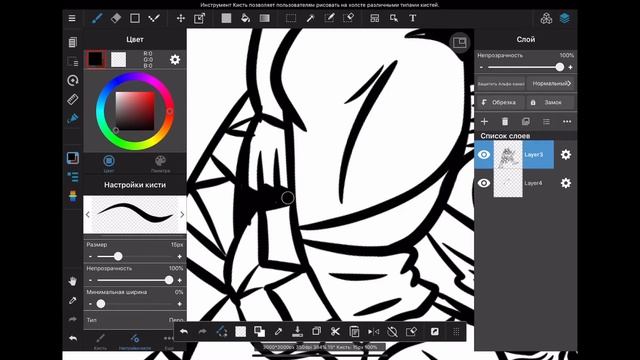
Task: Toggle reset rotation icon in bottom toolbar
Action: pos(392,331)
